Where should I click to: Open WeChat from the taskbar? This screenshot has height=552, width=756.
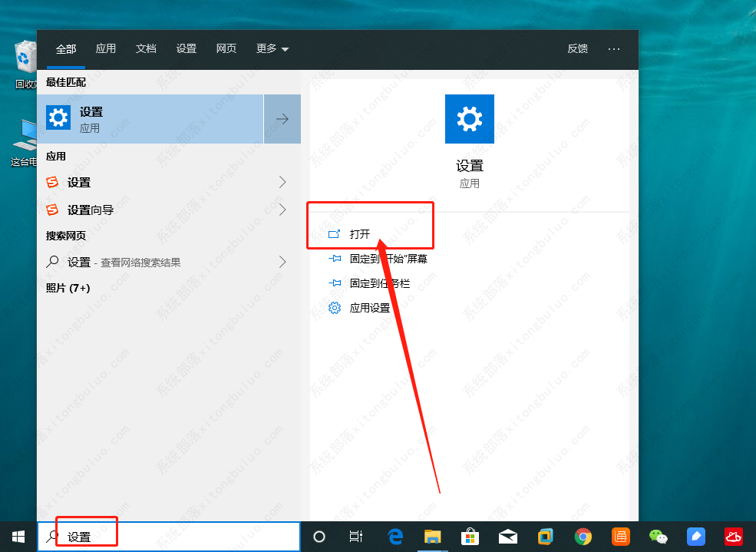point(658,536)
